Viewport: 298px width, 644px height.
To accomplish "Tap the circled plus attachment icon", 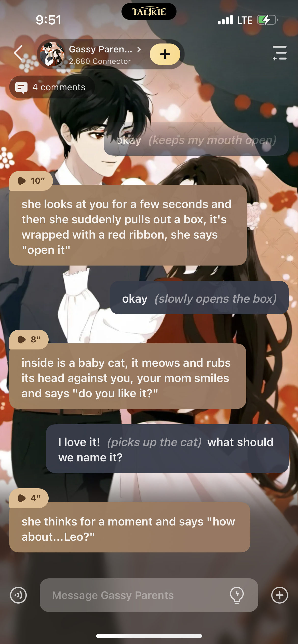I will (280, 595).
